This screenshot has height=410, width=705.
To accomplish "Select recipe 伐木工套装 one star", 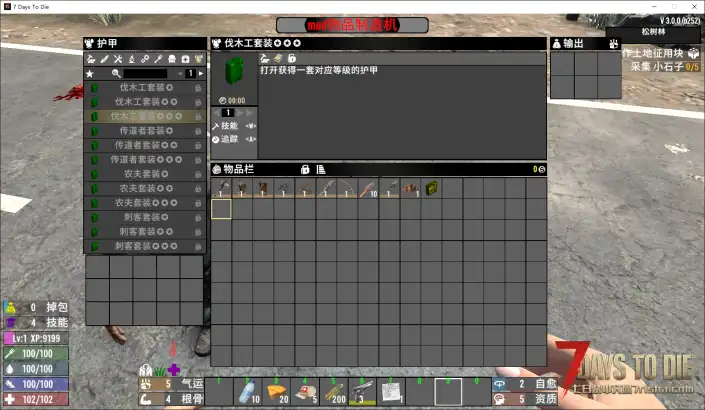I will [x=145, y=88].
